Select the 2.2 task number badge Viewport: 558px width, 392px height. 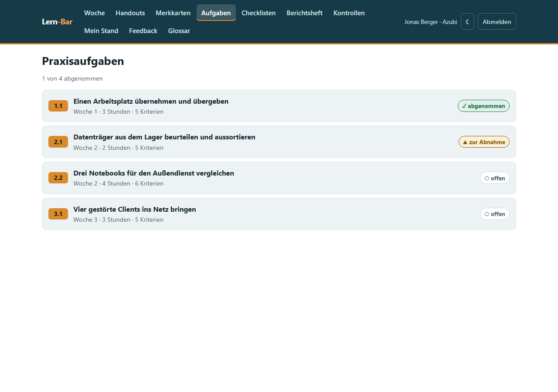coord(58,178)
